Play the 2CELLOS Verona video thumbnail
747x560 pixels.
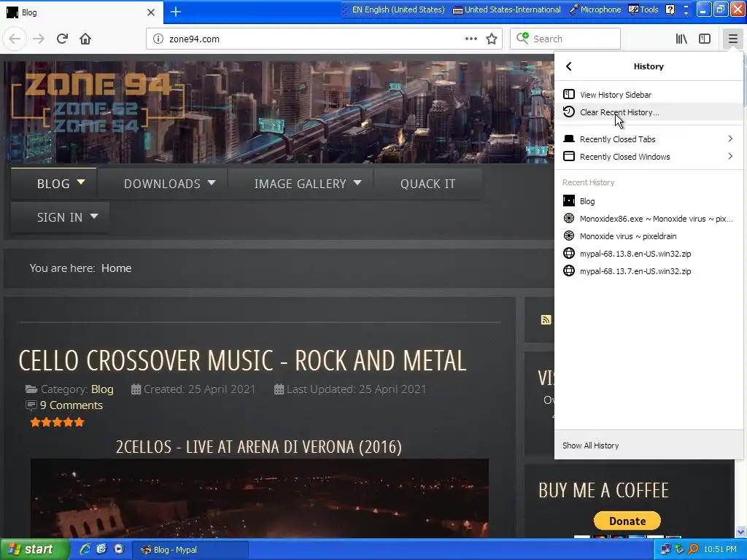pyautogui.click(x=260, y=497)
